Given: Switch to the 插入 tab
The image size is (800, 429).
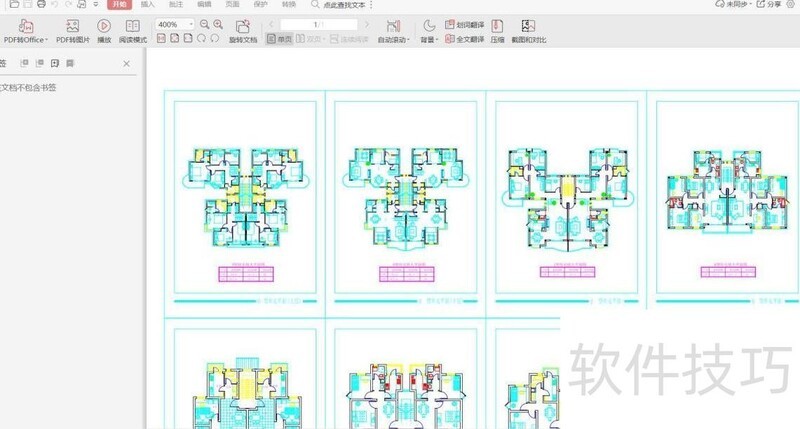Looking at the screenshot, I should 147,4.
